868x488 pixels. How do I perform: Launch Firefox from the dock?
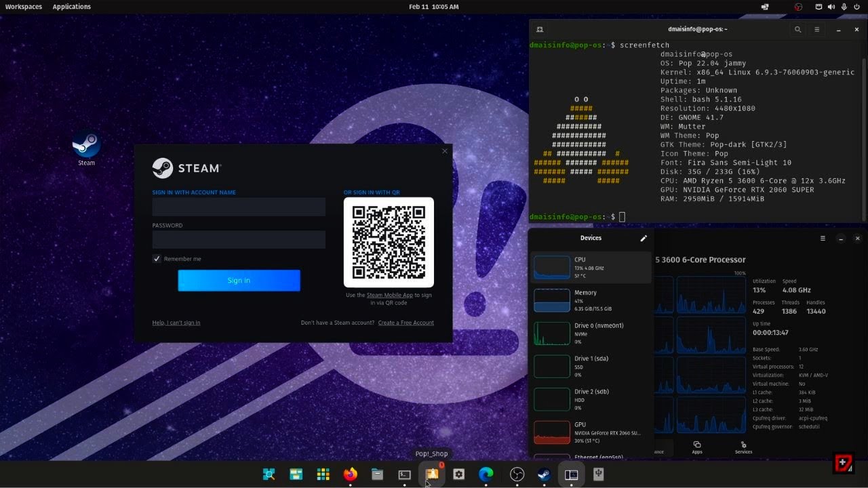point(351,474)
